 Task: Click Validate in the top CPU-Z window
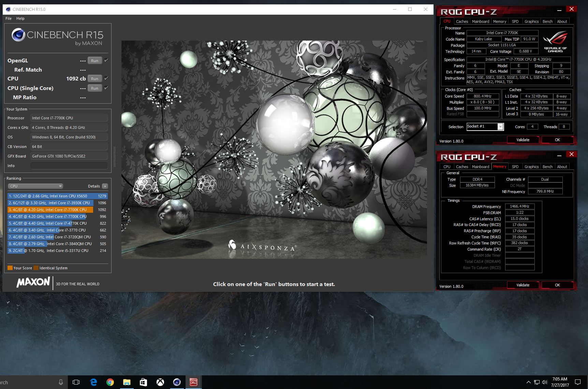(523, 140)
